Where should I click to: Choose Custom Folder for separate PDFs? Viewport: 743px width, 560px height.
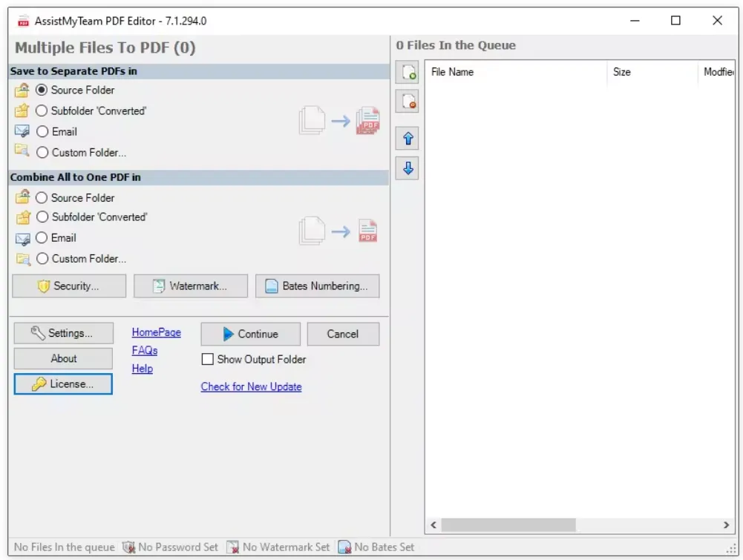coord(42,153)
